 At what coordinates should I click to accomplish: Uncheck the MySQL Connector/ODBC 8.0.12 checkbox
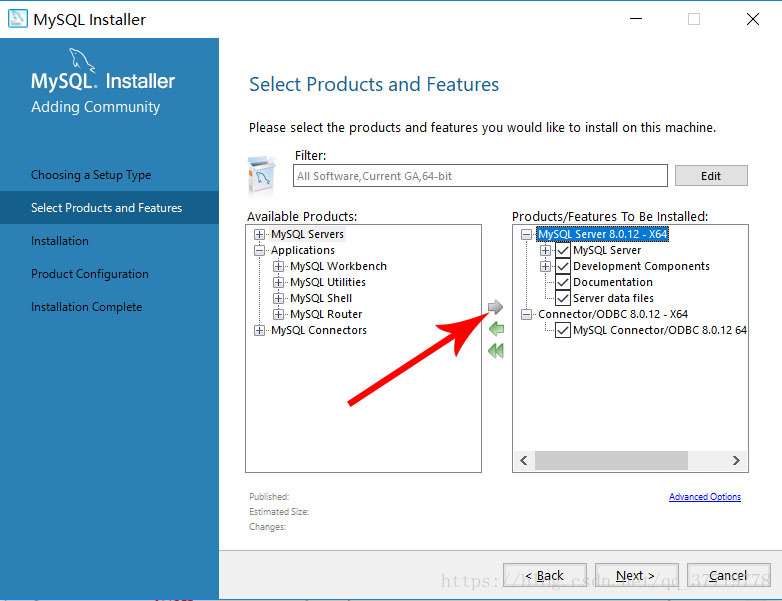563,330
